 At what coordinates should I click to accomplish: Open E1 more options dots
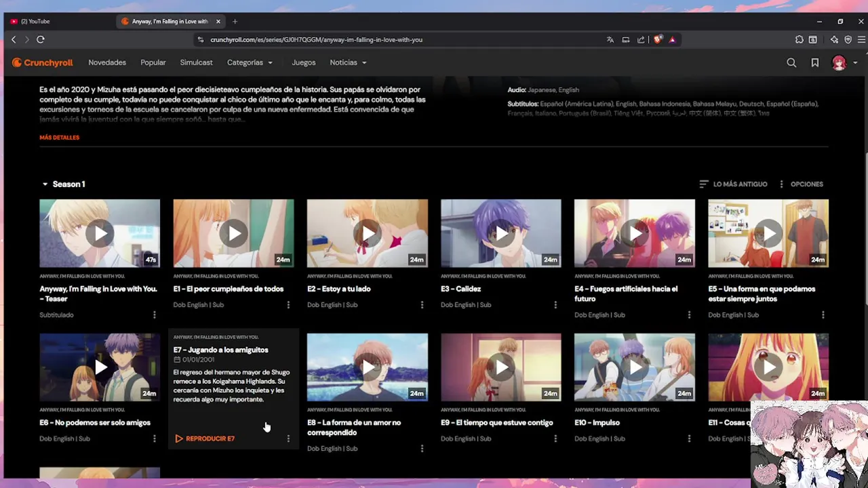tap(288, 305)
